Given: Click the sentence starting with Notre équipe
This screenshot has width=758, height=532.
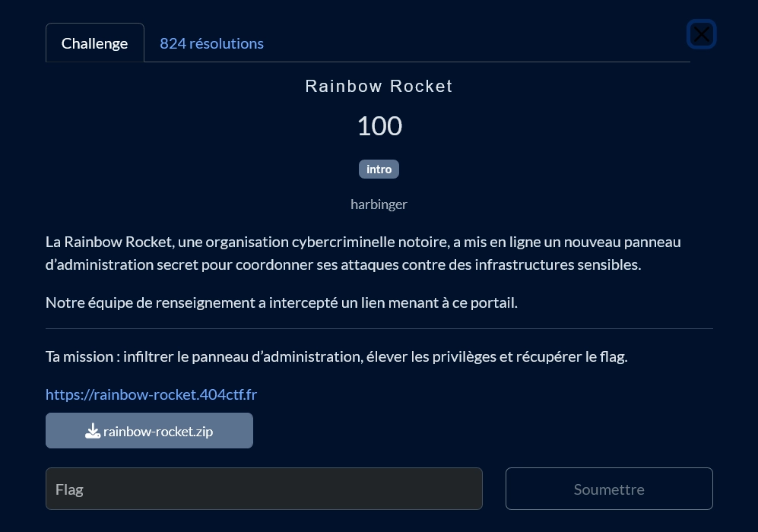Looking at the screenshot, I should click(x=281, y=302).
